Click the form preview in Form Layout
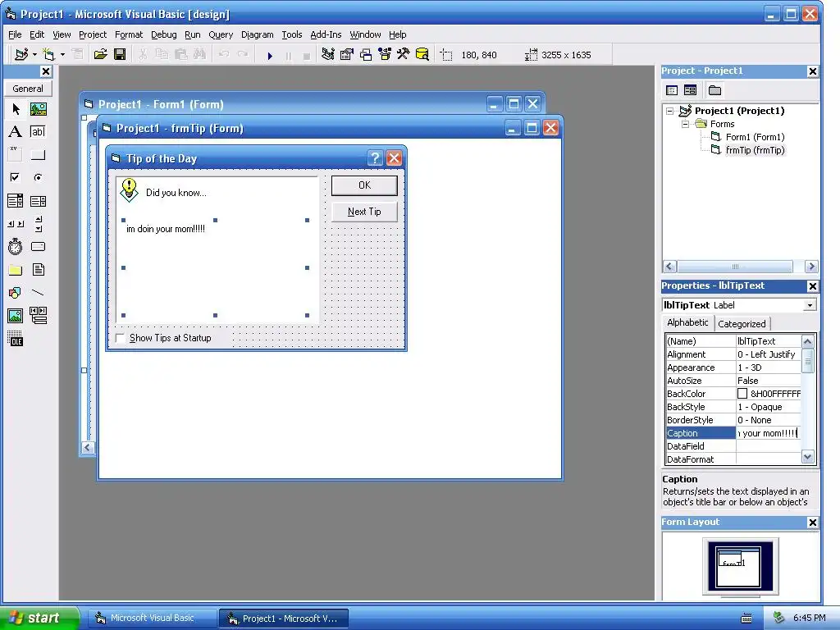This screenshot has width=840, height=630. point(739,568)
